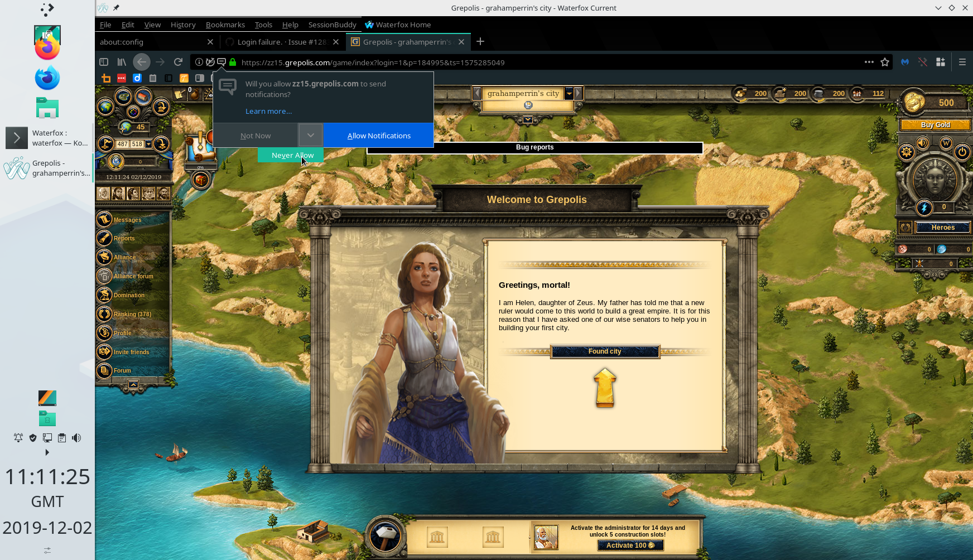
Task: Click the wood resource icon
Action: pyautogui.click(x=740, y=93)
